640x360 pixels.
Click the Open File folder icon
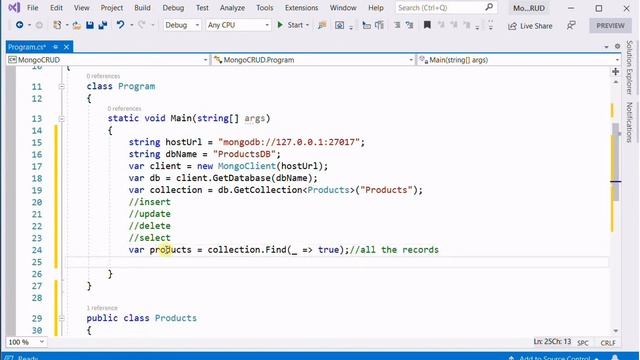tap(76, 25)
